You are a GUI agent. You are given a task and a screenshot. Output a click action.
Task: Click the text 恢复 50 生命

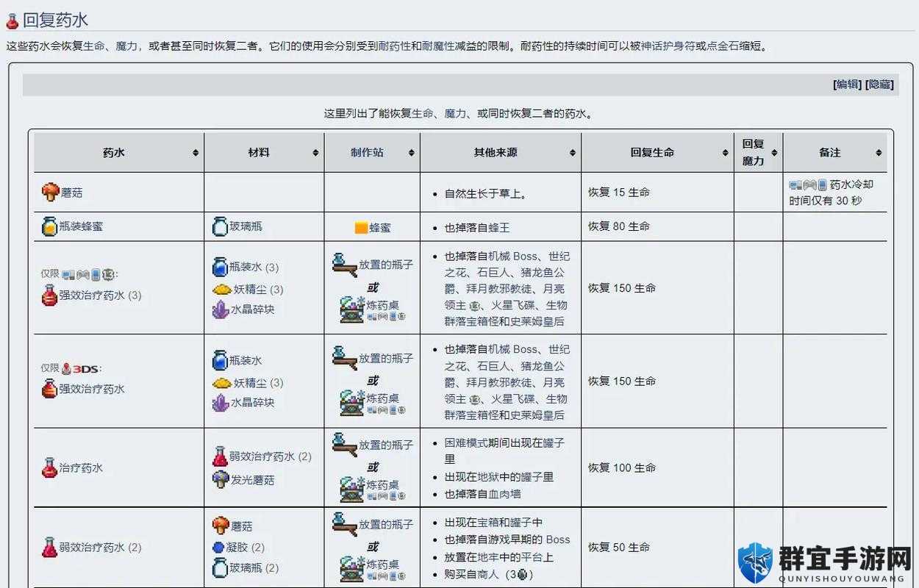(619, 548)
